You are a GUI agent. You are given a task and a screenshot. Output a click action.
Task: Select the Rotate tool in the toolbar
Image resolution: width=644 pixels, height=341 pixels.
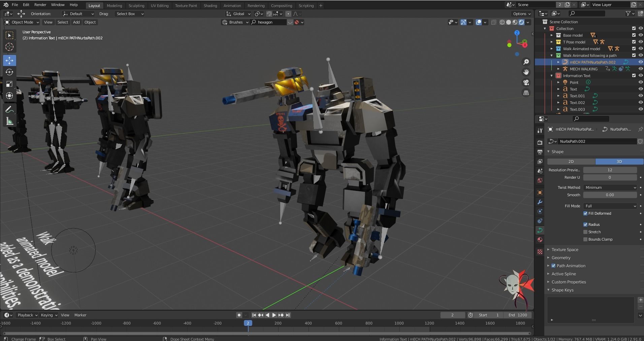9,72
